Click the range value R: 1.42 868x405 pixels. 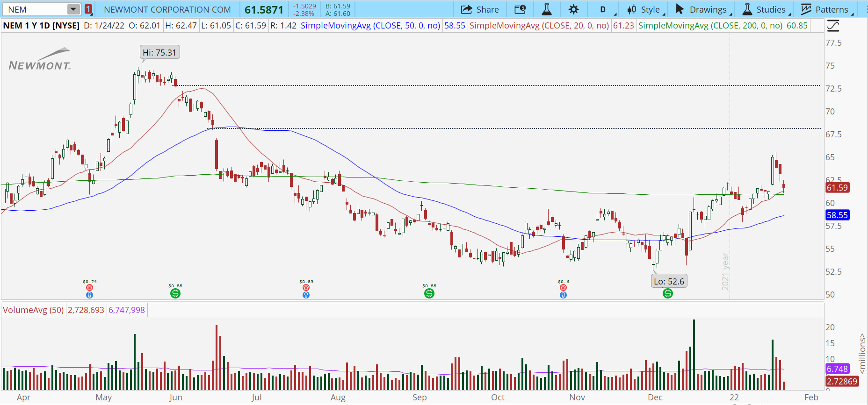[x=283, y=25]
